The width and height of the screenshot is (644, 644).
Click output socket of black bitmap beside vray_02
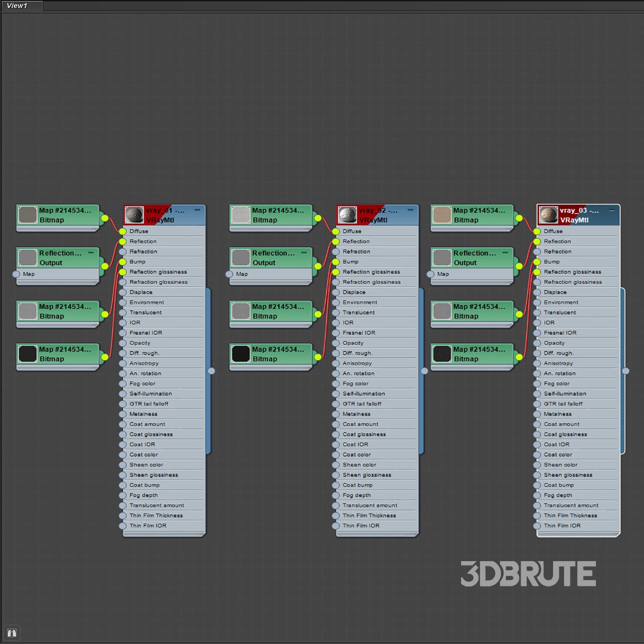tap(318, 357)
